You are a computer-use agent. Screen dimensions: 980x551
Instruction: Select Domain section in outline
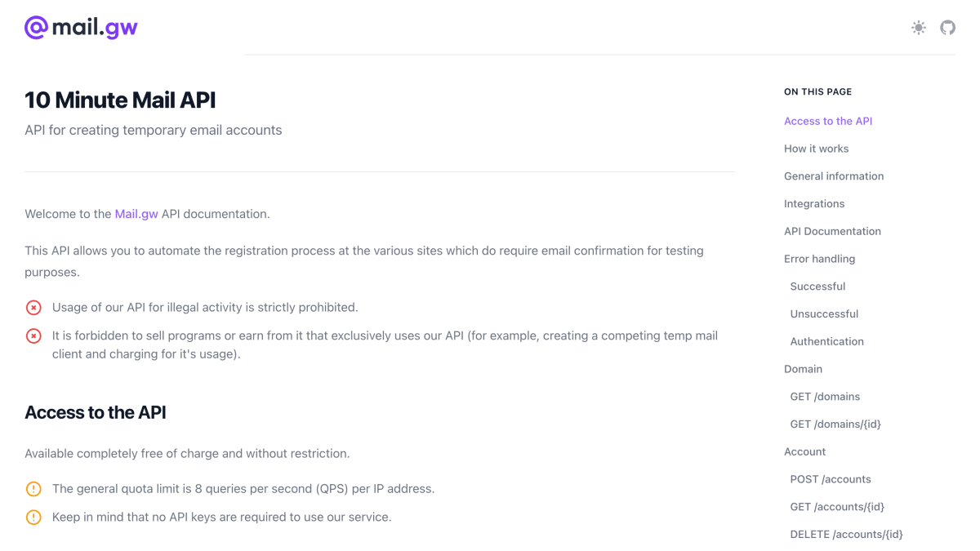click(803, 369)
